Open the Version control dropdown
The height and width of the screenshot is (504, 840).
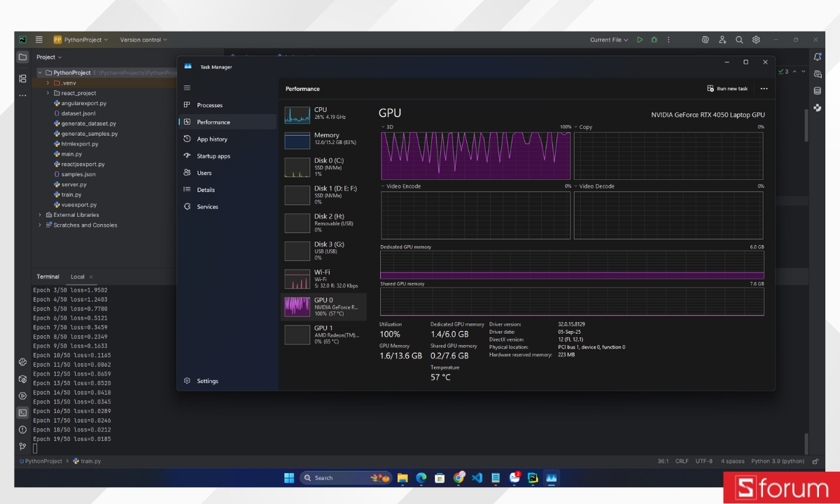(143, 40)
